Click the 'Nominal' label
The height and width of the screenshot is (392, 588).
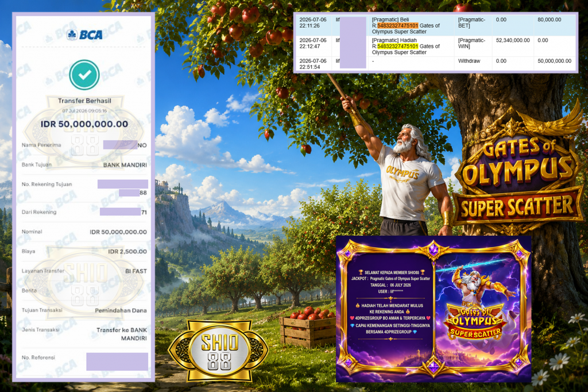[x=32, y=232]
